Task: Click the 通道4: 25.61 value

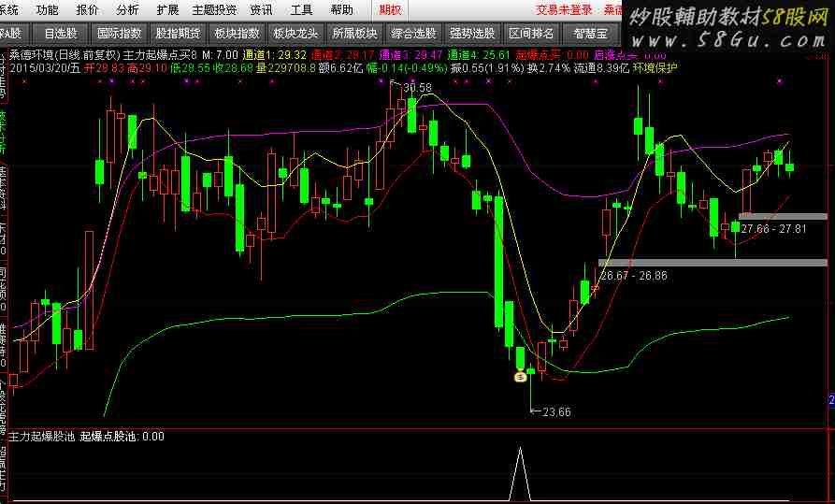Action: pyautogui.click(x=479, y=55)
